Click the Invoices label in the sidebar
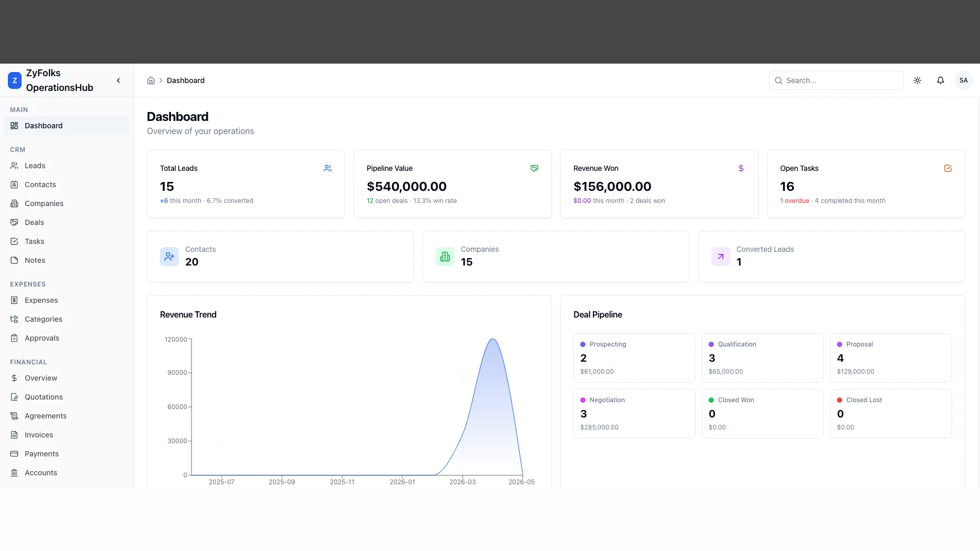The width and height of the screenshot is (980, 551). [39, 435]
